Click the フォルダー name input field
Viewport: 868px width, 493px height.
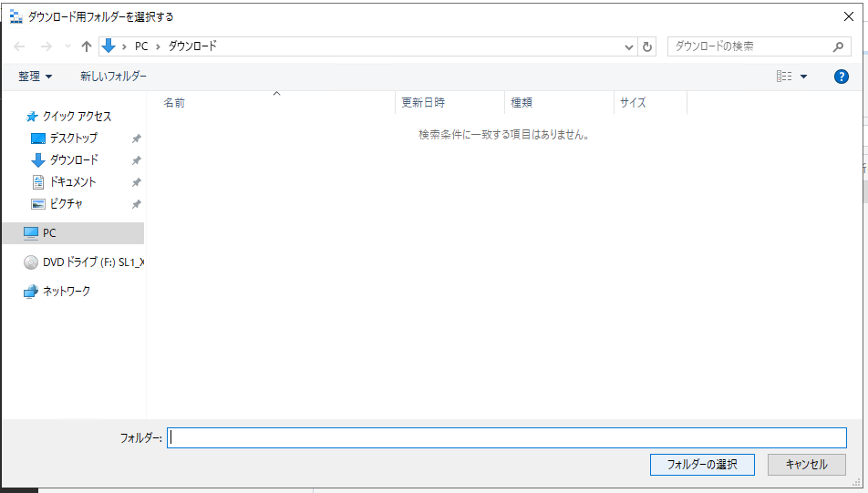pyautogui.click(x=507, y=437)
